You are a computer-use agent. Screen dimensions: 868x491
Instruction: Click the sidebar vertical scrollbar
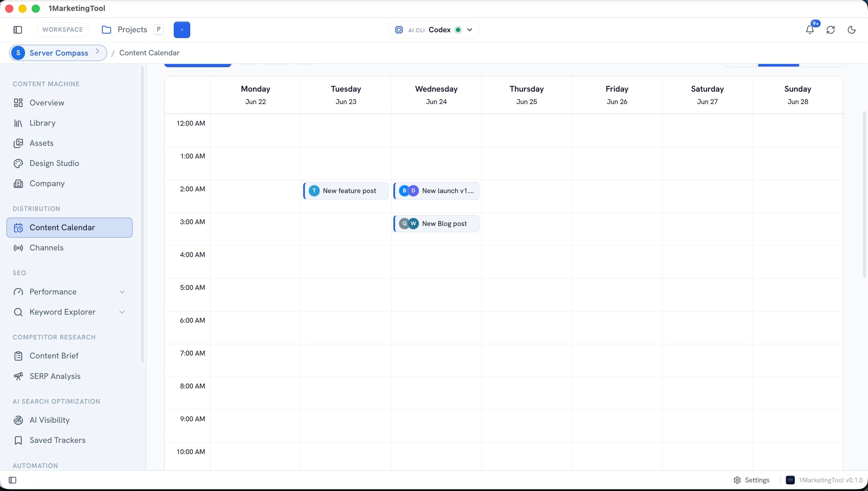point(142,214)
